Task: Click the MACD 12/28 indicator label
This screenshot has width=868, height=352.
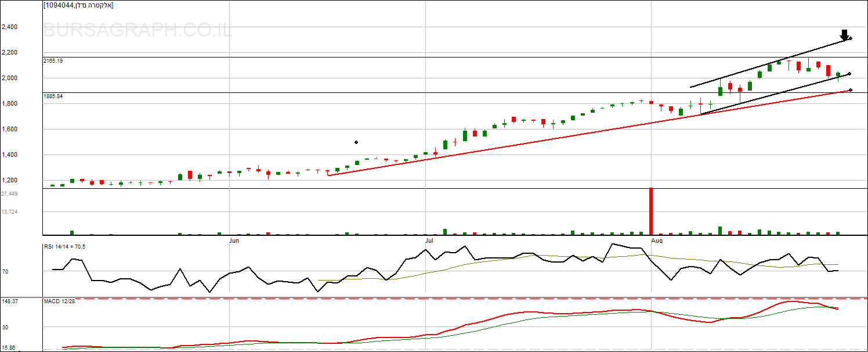Action: 59,301
